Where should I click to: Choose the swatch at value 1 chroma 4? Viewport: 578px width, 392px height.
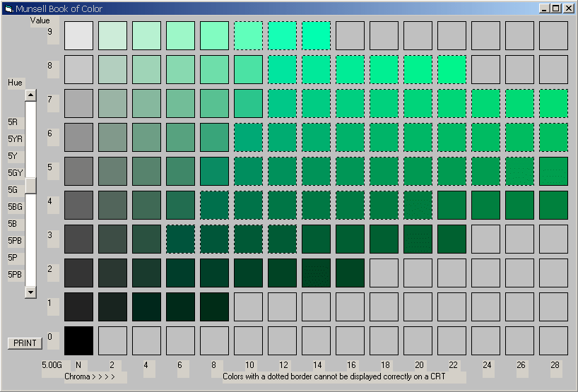pyautogui.click(x=146, y=307)
